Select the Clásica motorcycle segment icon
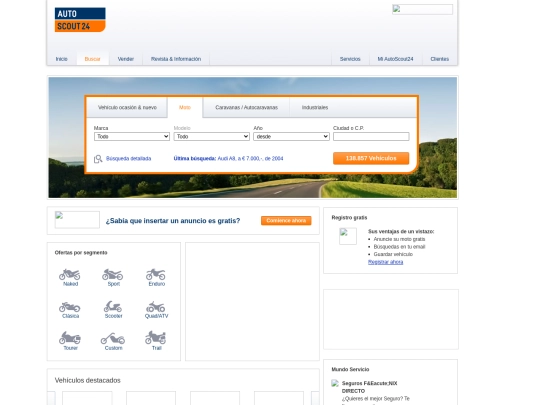Image resolution: width=540 pixels, height=405 pixels. [70, 307]
